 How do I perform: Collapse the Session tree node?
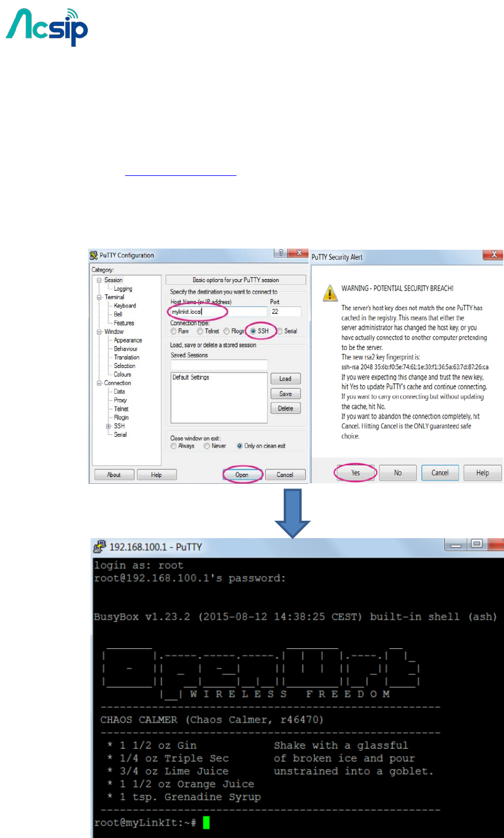point(99,280)
